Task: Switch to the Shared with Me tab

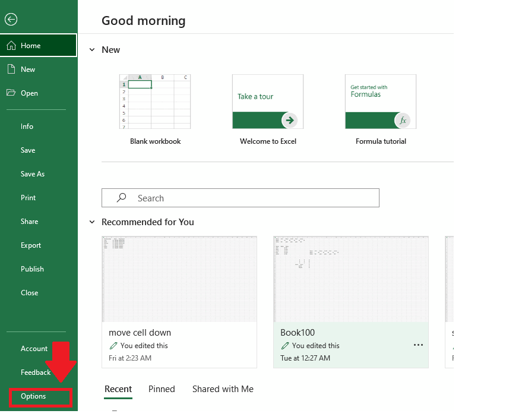Action: tap(223, 389)
